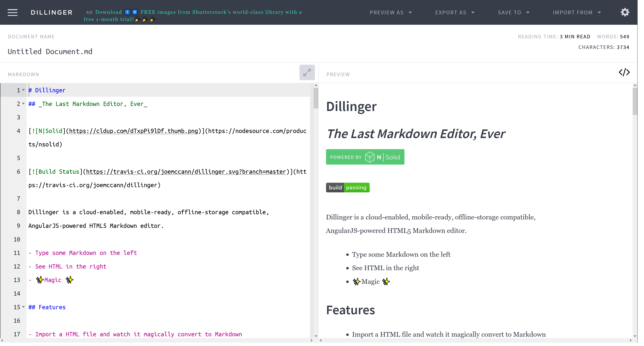Image resolution: width=644 pixels, height=346 pixels.
Task: Click the zen mode expand arrows icon
Action: pyautogui.click(x=307, y=72)
